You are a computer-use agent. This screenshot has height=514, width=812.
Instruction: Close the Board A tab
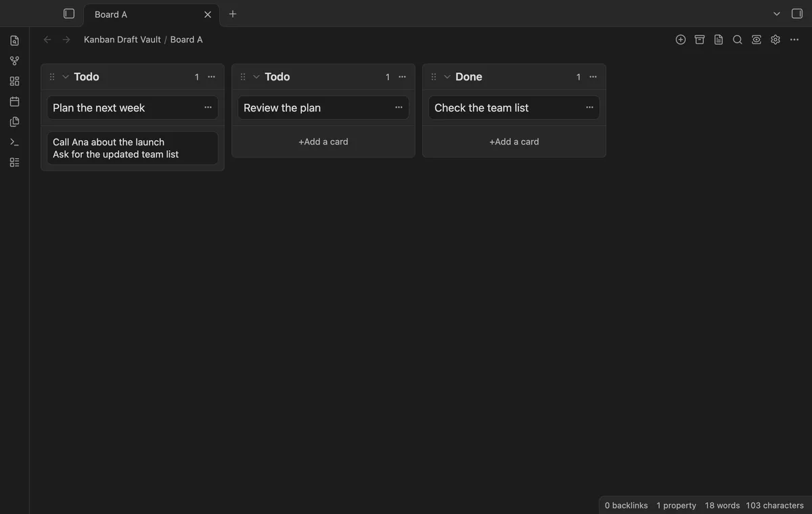[x=208, y=14]
